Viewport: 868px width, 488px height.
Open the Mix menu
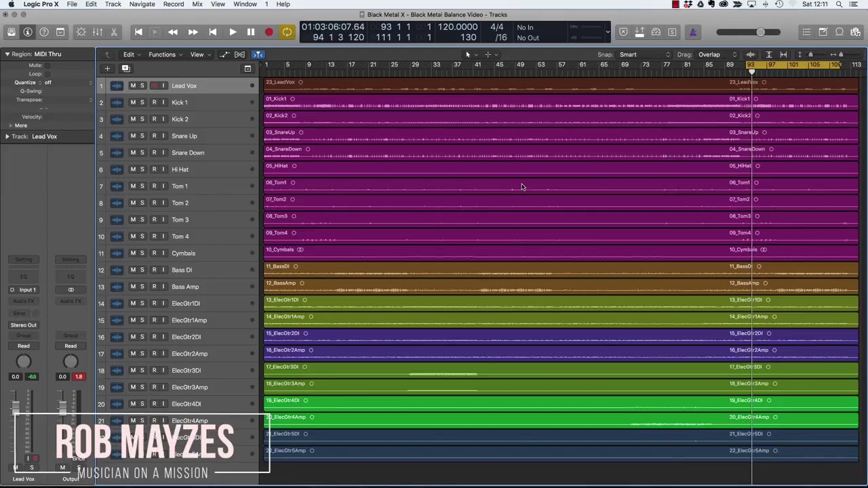(197, 4)
